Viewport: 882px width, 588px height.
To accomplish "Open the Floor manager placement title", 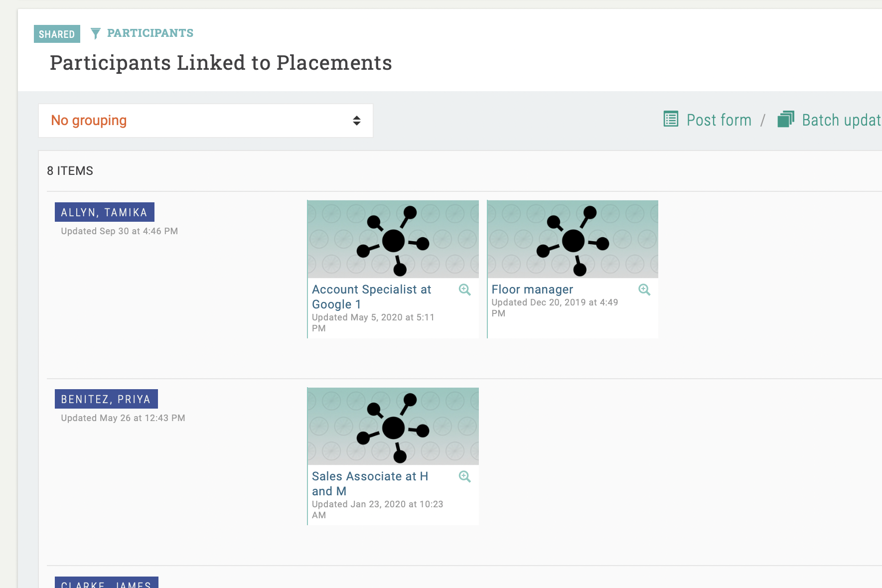I will tap(532, 290).
